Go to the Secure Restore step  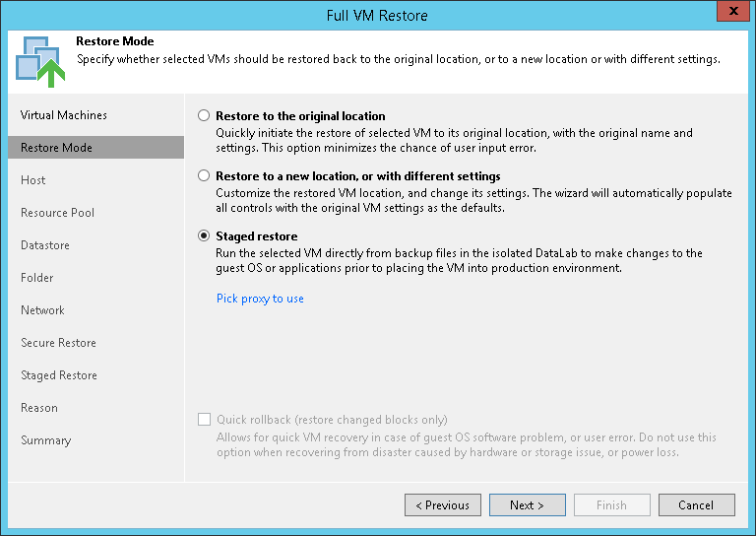[59, 343]
